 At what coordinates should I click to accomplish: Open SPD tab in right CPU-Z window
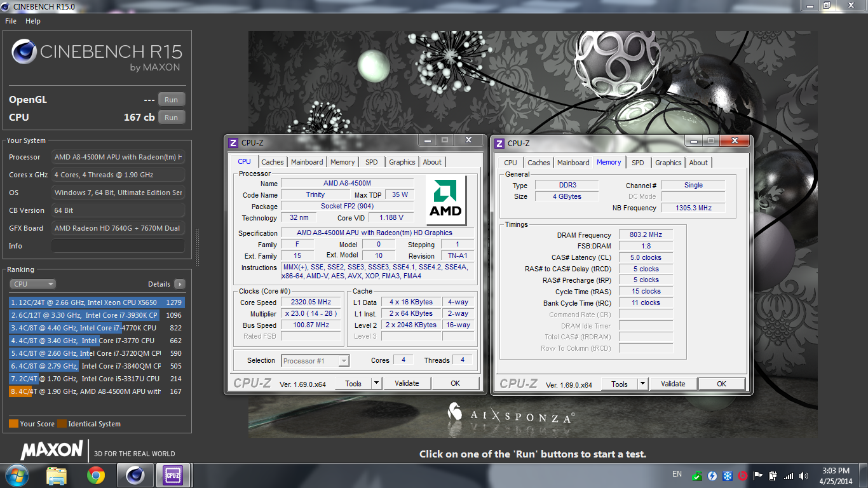coord(638,163)
